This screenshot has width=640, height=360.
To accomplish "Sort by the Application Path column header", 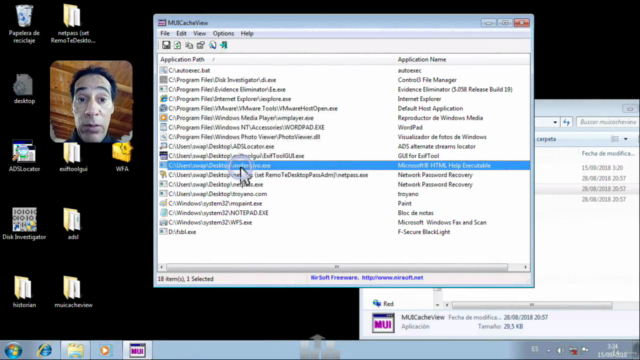I will (276, 60).
